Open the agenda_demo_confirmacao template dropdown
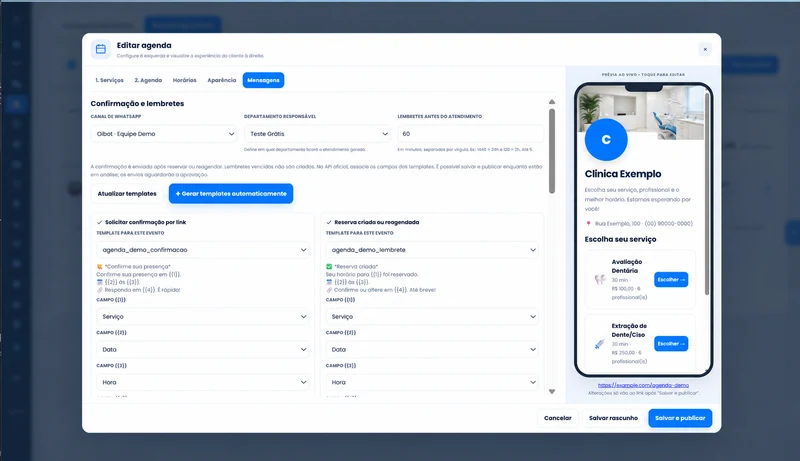The image size is (800, 461). click(x=203, y=250)
